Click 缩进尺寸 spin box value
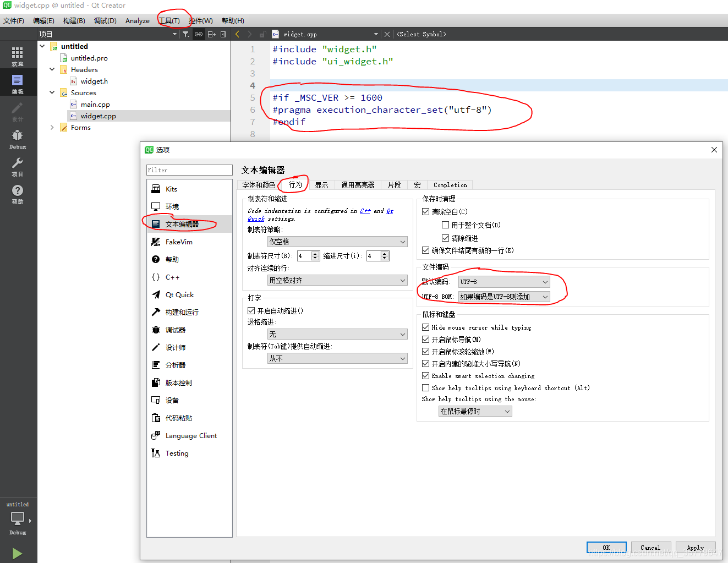728x563 pixels. (x=374, y=256)
